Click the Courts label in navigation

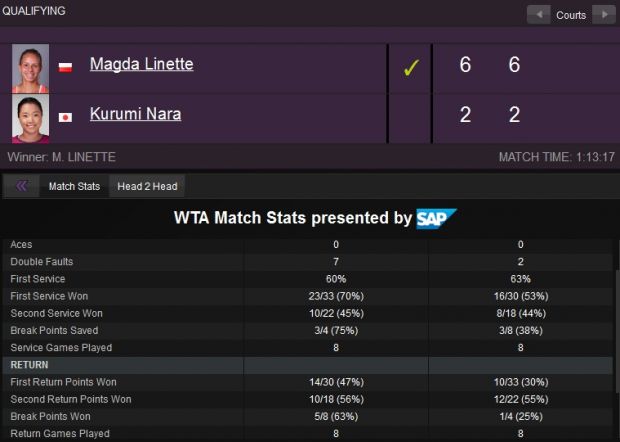click(x=571, y=15)
